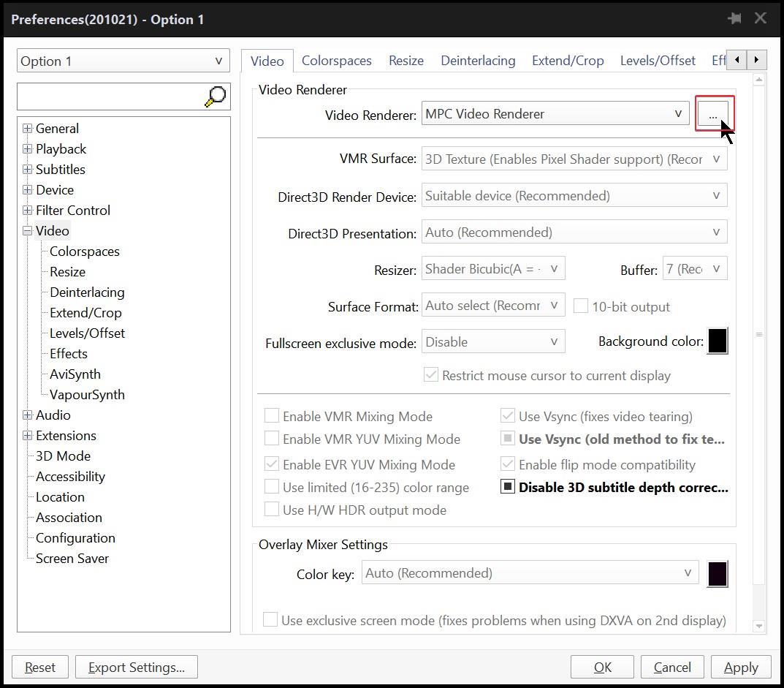The width and height of the screenshot is (784, 688).
Task: Click the panel scrollbar down arrow
Action: click(x=759, y=625)
